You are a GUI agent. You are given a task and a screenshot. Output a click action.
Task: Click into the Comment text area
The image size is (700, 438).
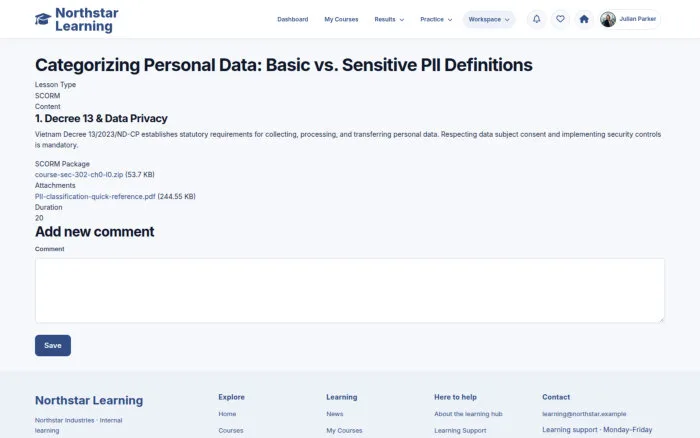click(x=350, y=290)
